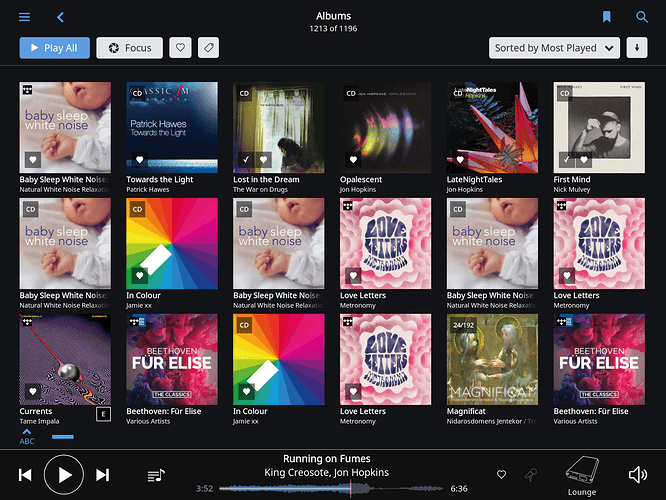The width and height of the screenshot is (666, 500).
Task: Click the Lost in the Dream title
Action: 266,179
